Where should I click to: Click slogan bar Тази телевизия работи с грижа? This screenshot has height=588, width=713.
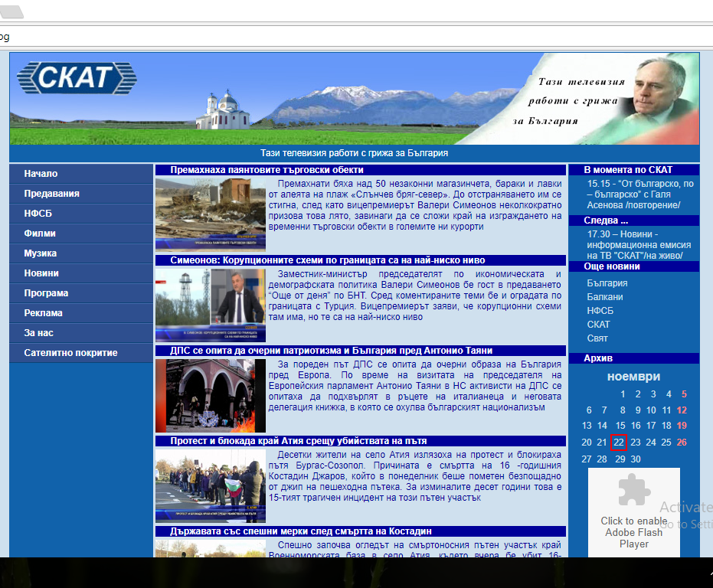(x=355, y=153)
